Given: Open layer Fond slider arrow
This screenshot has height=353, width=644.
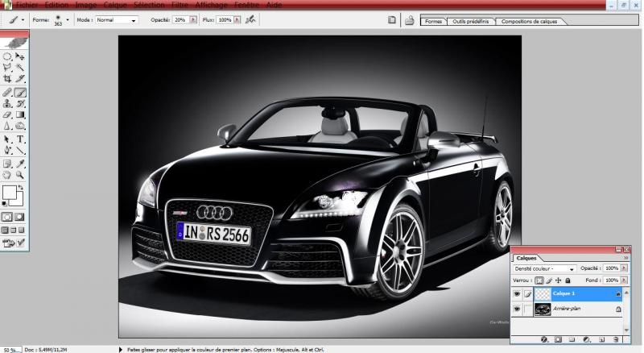Looking at the screenshot, I should coord(624,280).
